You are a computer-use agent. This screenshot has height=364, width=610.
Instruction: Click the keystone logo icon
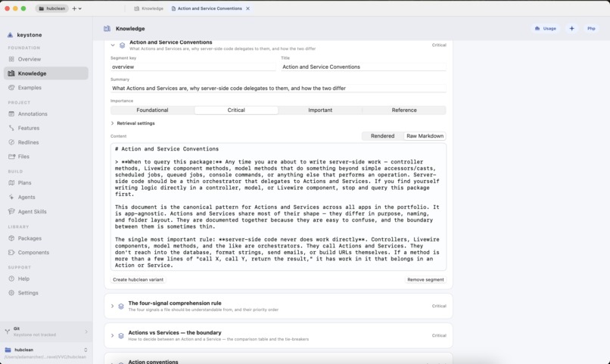pyautogui.click(x=10, y=35)
